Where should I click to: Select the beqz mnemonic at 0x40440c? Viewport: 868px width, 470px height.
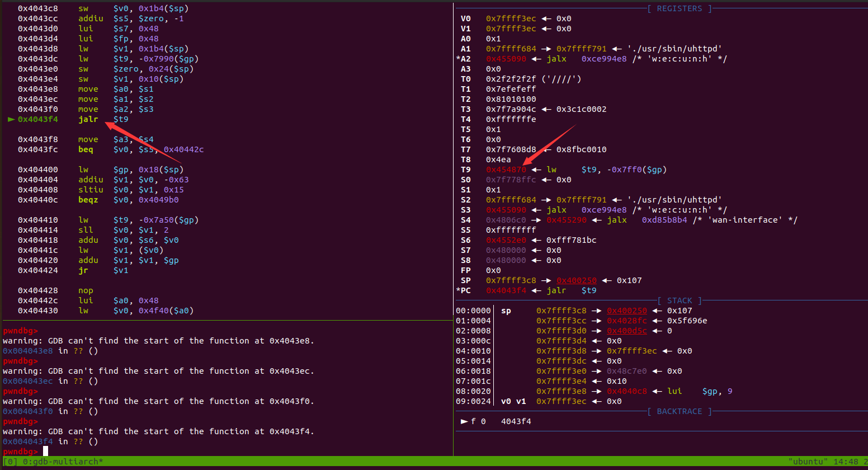[x=88, y=200]
